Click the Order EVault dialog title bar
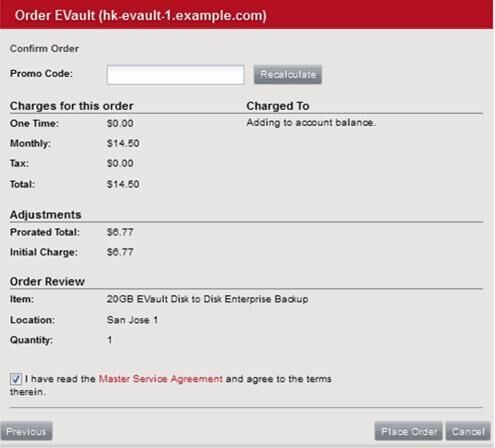 [246, 15]
